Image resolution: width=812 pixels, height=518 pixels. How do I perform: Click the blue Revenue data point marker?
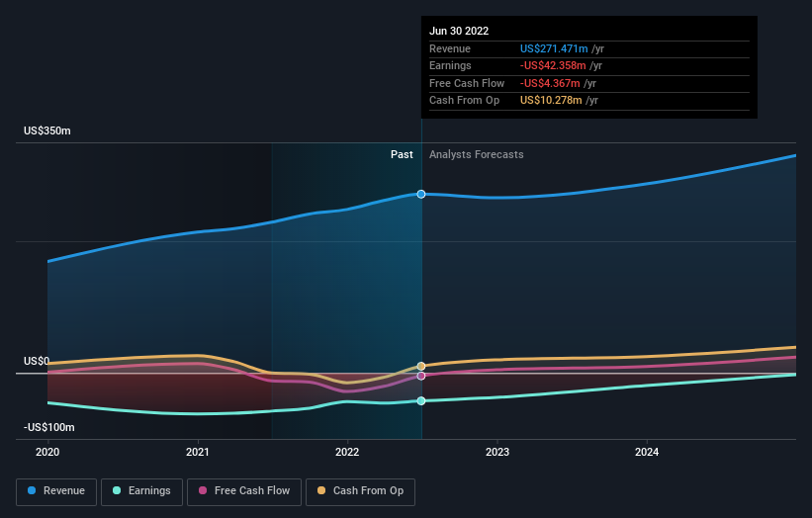tap(421, 194)
